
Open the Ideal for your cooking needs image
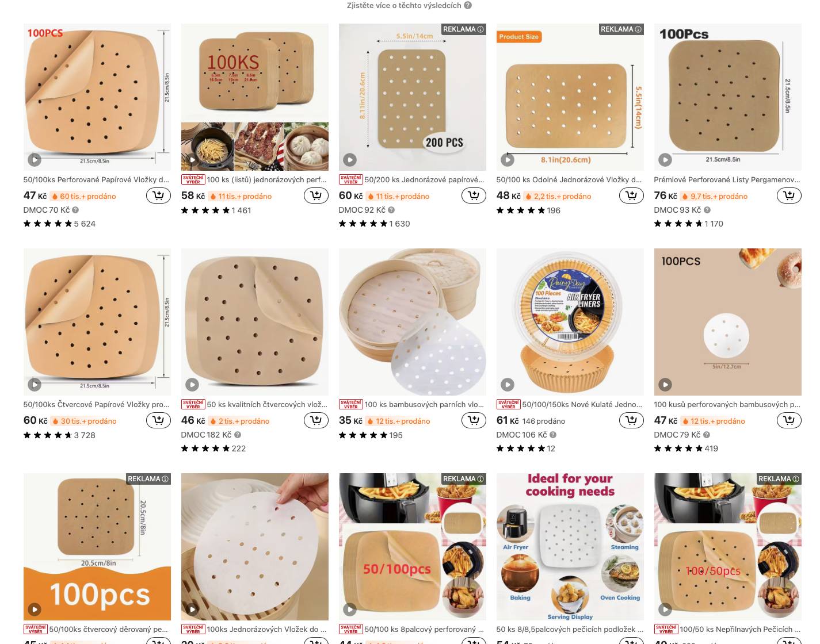coord(570,547)
